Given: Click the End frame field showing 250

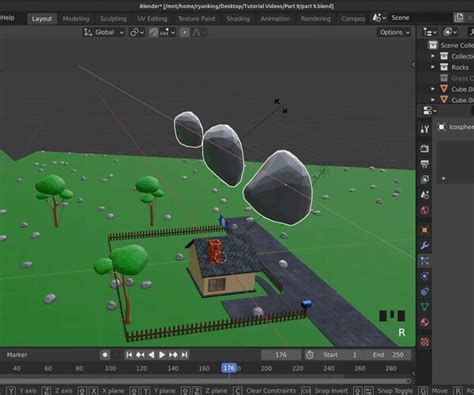Looking at the screenshot, I should (388, 355).
